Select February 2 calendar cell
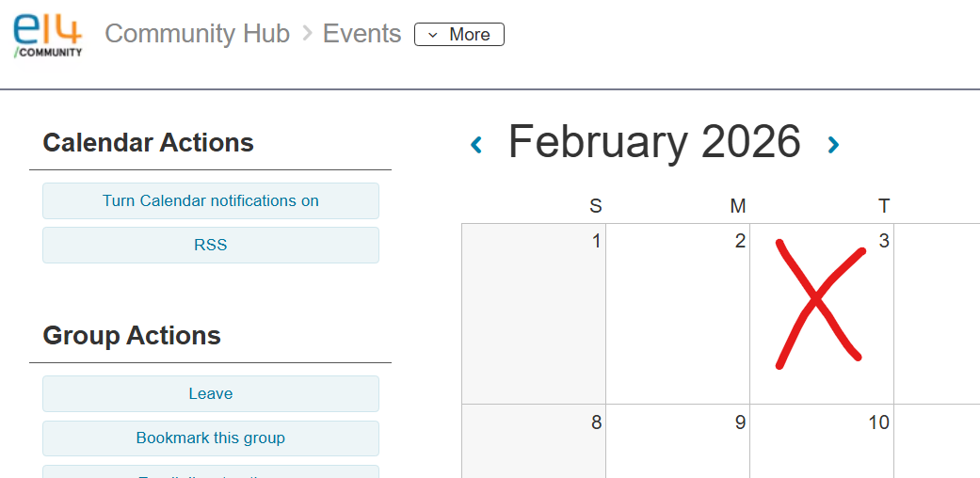 point(678,313)
